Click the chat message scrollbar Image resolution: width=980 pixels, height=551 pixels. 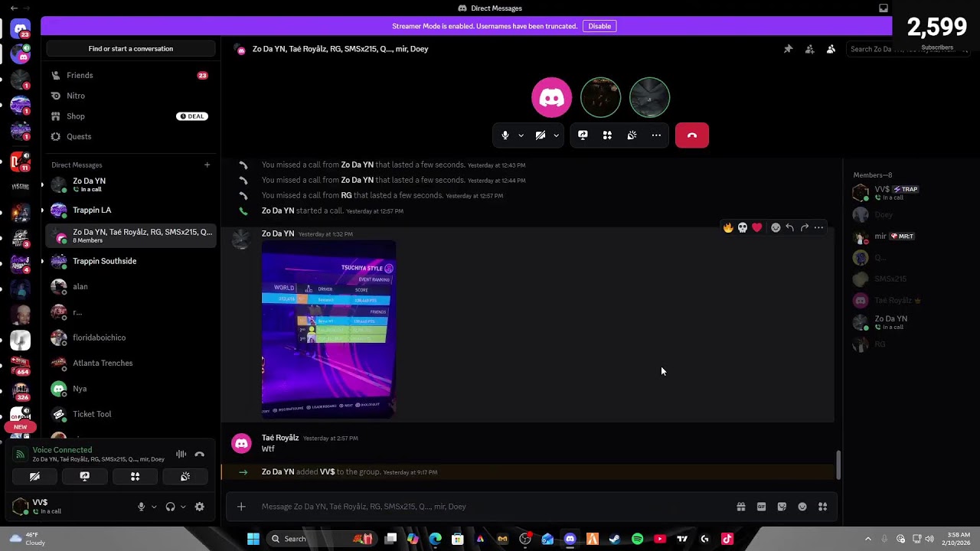(838, 465)
